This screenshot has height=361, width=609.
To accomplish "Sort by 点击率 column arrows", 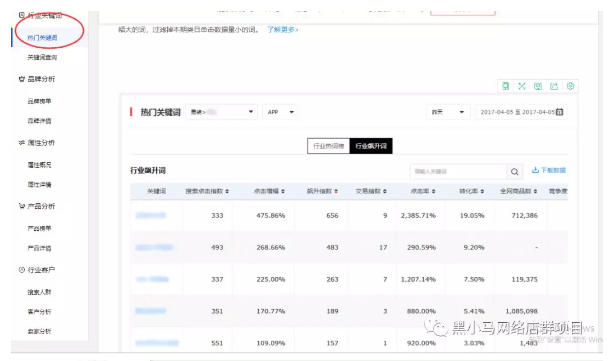I will point(433,191).
